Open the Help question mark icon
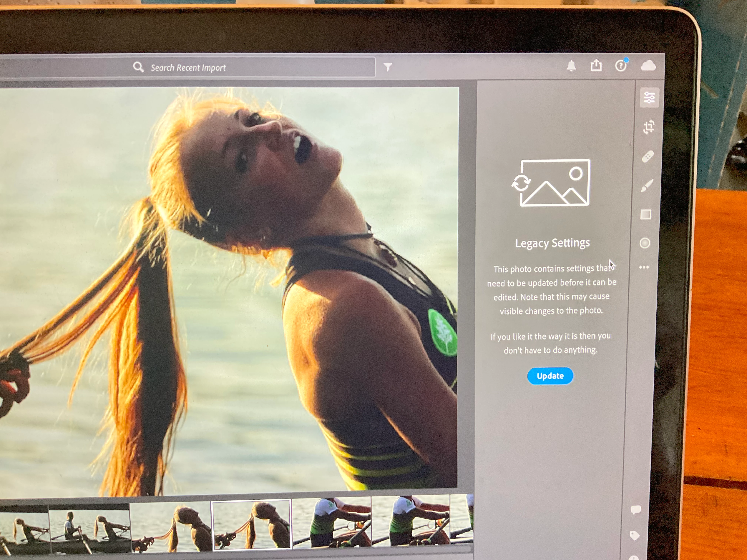 (x=621, y=66)
